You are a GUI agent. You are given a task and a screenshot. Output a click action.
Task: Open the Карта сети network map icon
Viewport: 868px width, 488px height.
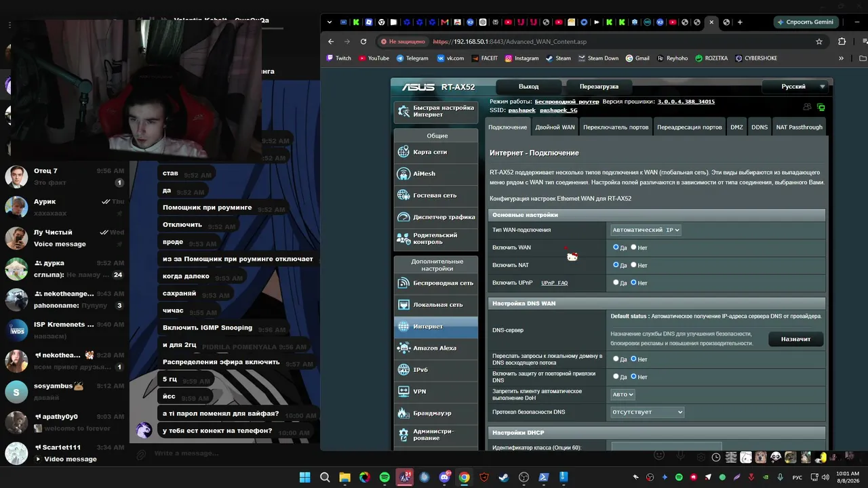tap(403, 152)
